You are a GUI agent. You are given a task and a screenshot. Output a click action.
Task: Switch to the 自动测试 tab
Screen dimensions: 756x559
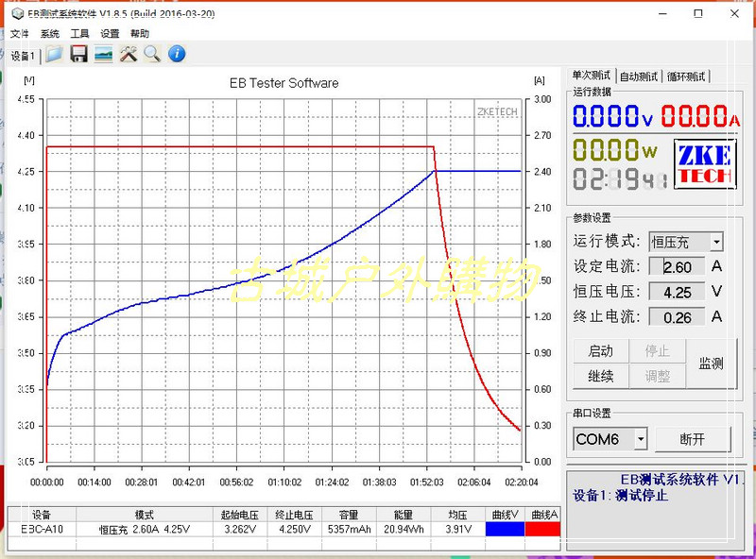[x=639, y=76]
